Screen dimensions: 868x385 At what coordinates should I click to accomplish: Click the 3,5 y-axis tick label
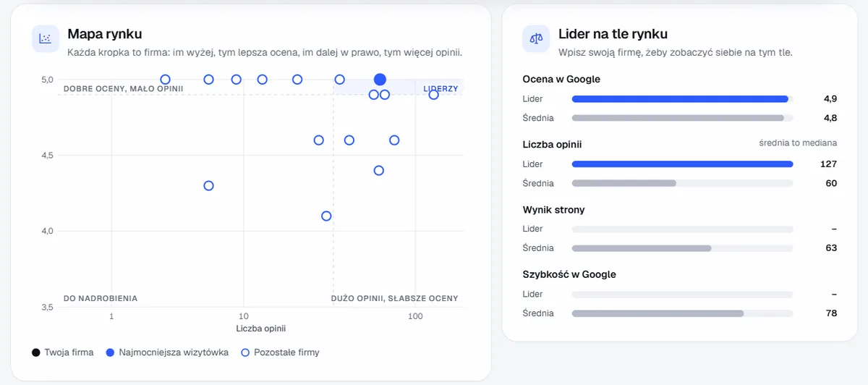(x=47, y=307)
